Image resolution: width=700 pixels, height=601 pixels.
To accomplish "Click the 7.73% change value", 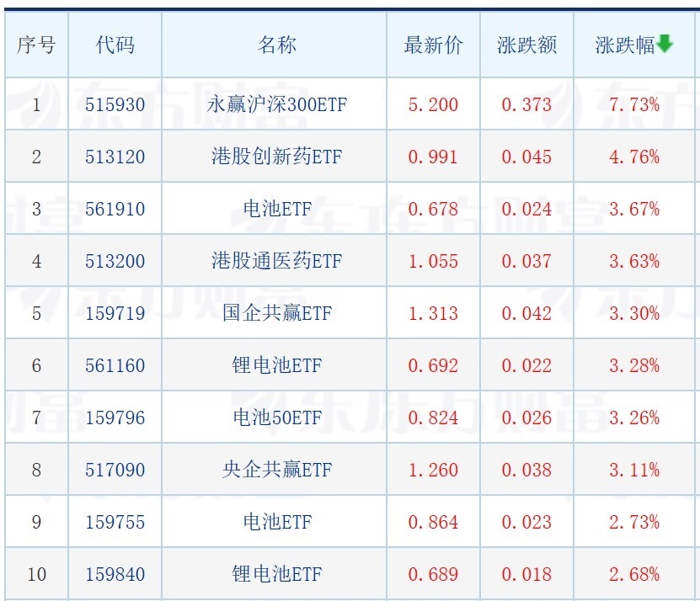I will [634, 105].
